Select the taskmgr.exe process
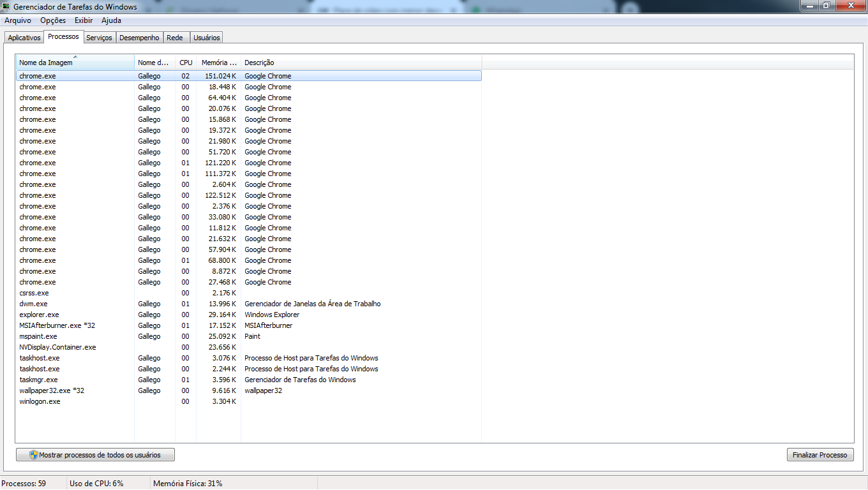The height and width of the screenshot is (490, 868). click(x=249, y=380)
